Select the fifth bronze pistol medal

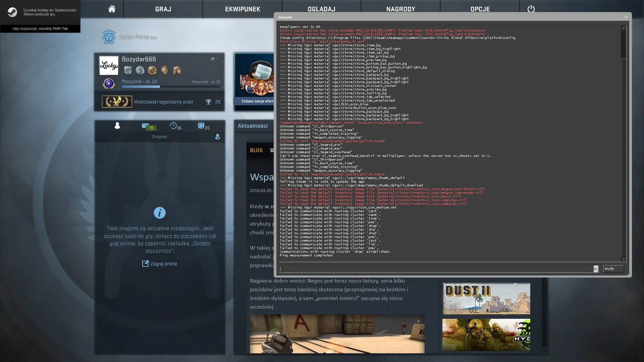(x=177, y=70)
